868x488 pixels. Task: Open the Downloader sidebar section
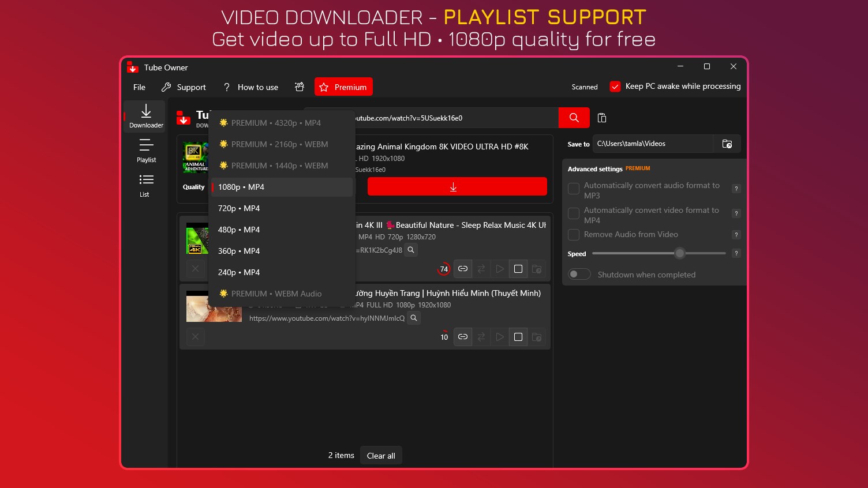145,116
